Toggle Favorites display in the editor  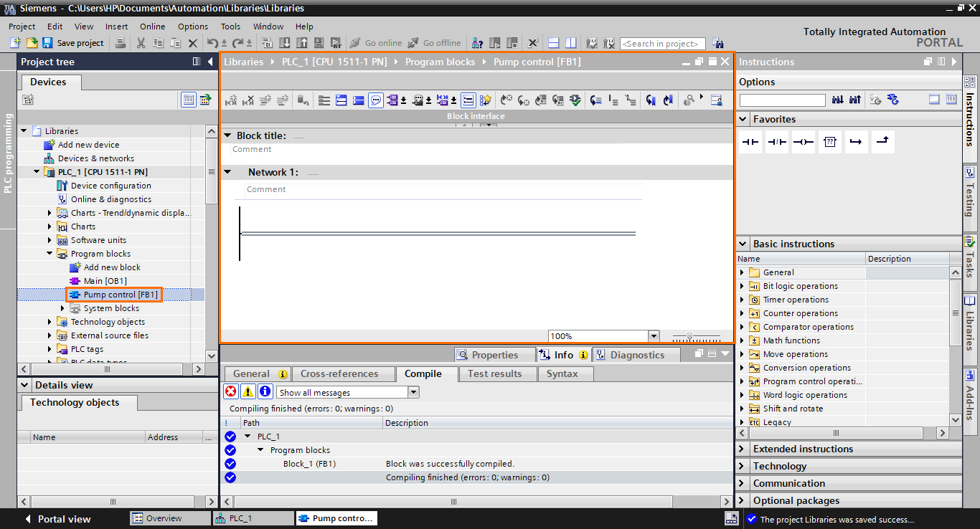coord(485,100)
